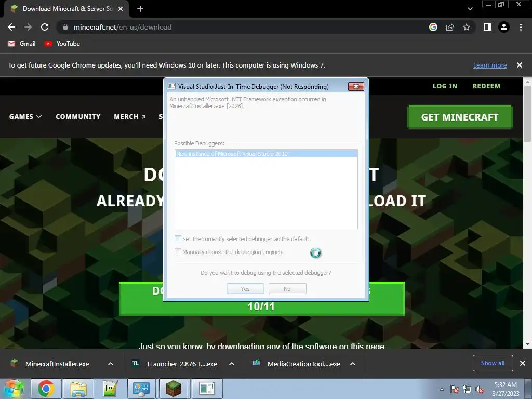532x399 pixels.
Task: Open the control panel taskbar icon
Action: coord(141,389)
